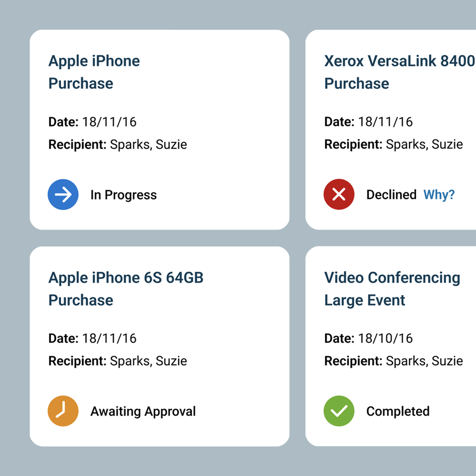Image resolution: width=476 pixels, height=476 pixels.
Task: Open the Apple iPhone Purchase title
Action: click(x=94, y=72)
